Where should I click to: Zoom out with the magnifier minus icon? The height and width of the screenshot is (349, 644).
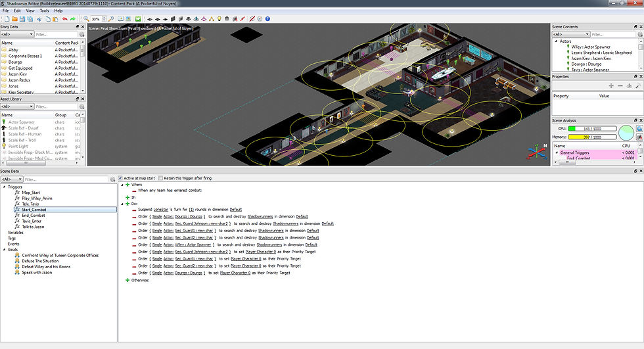pos(86,19)
